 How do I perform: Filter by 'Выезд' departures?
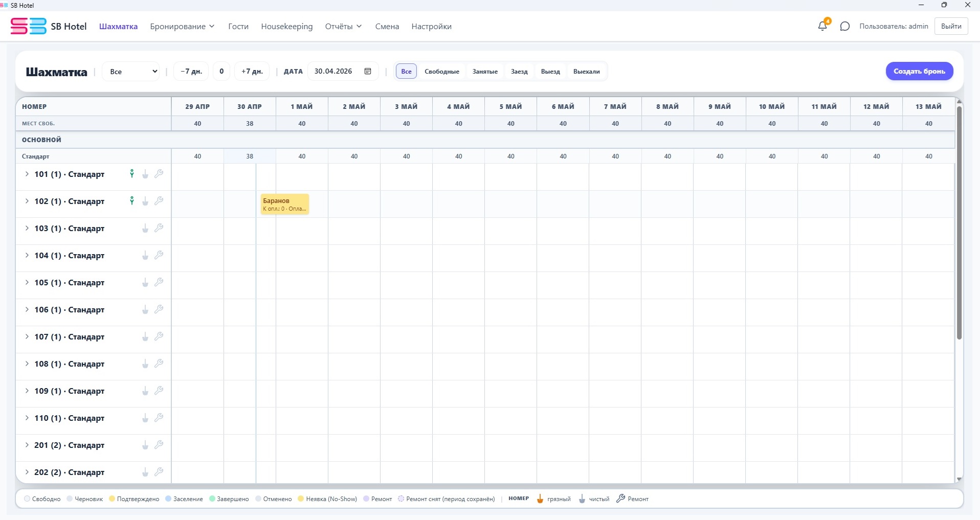(550, 72)
